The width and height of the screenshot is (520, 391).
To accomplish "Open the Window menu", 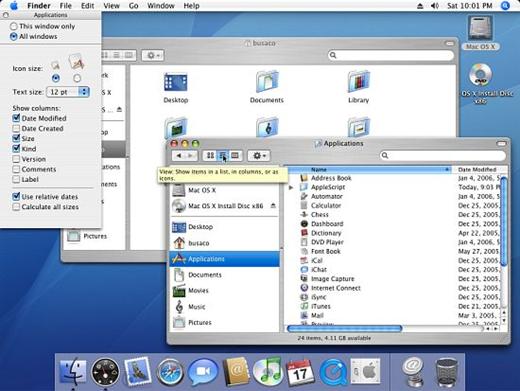I will click(161, 6).
